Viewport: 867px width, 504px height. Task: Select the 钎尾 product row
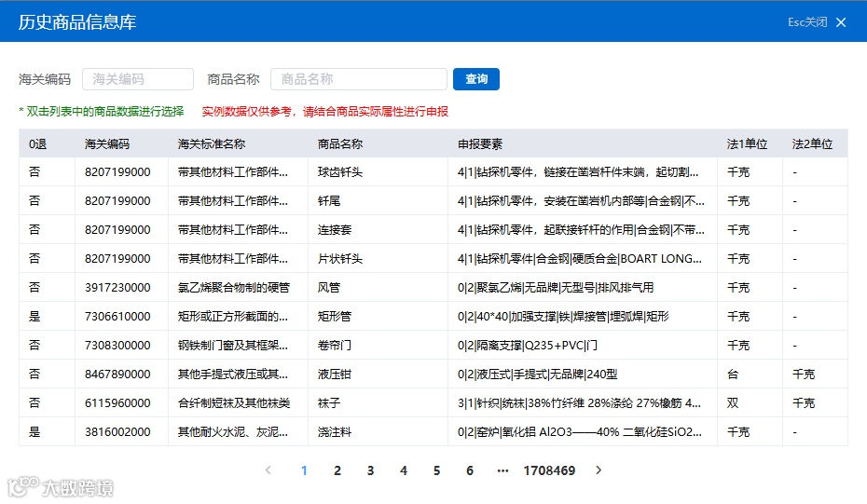(433, 200)
